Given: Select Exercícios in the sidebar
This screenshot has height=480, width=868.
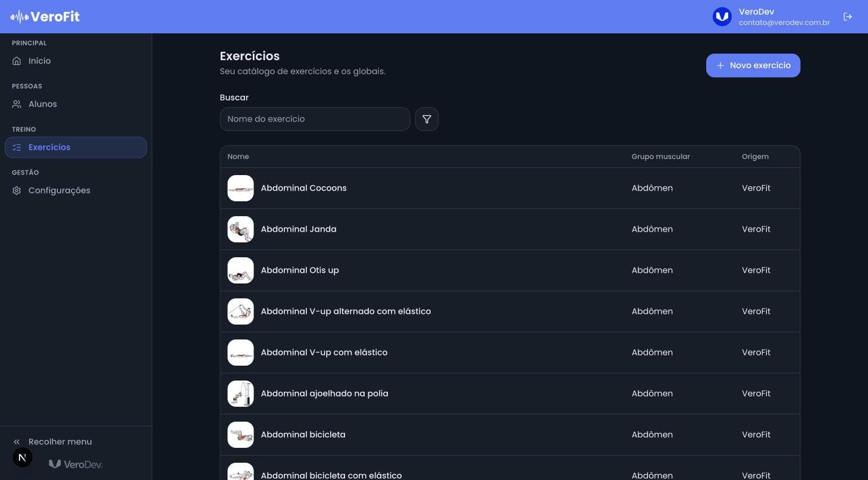Looking at the screenshot, I should (76, 147).
